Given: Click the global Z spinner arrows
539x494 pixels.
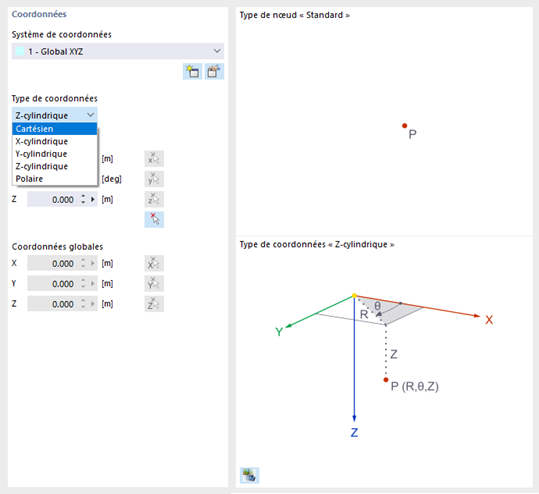Looking at the screenshot, I should 83,304.
